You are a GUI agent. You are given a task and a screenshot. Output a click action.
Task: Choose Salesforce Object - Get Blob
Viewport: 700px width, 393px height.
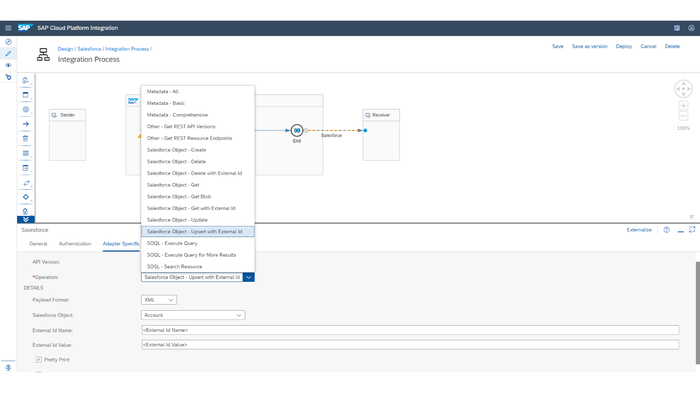[x=198, y=196]
